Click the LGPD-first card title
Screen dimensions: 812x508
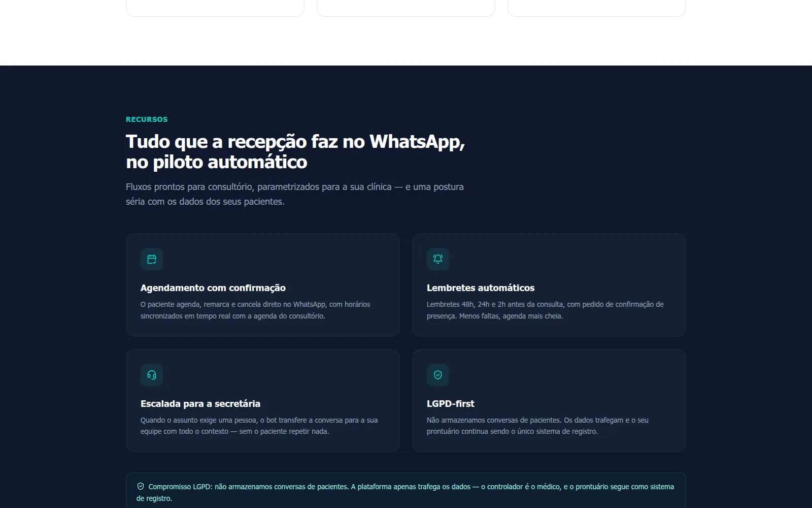451,404
